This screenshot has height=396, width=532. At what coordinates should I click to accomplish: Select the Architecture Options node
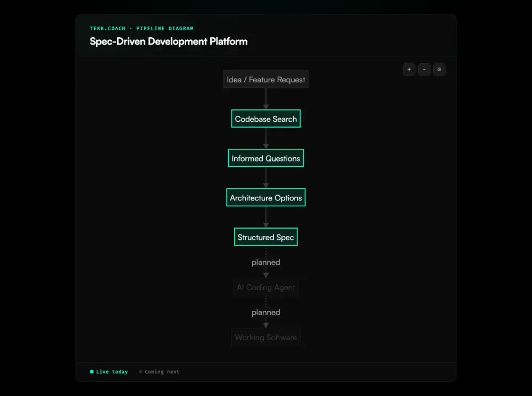(265, 197)
